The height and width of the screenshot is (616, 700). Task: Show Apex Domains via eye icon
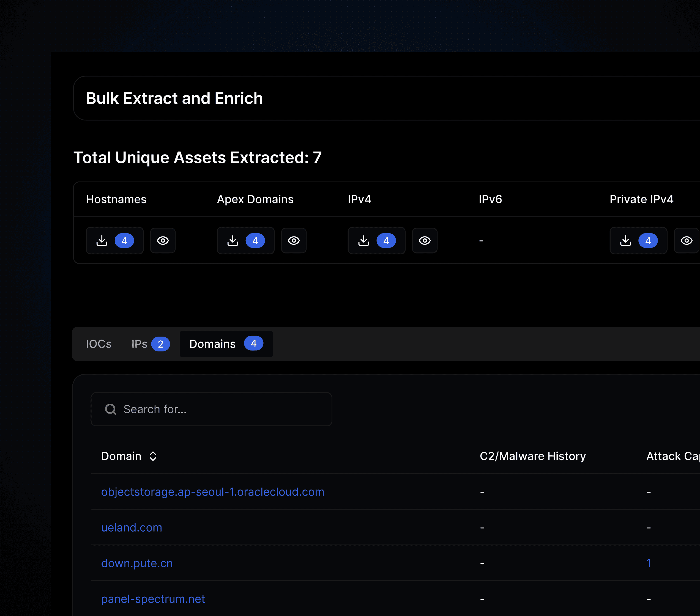294,241
